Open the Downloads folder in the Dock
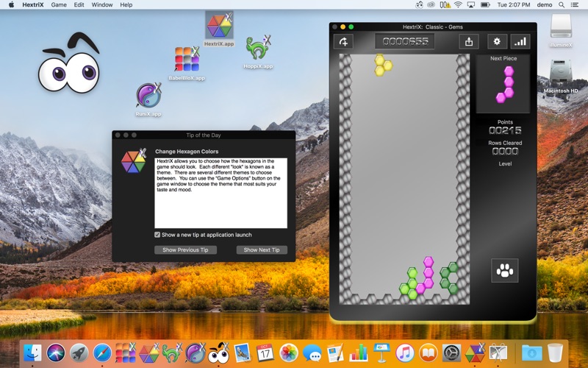Viewport: 588px width, 368px height. point(531,353)
